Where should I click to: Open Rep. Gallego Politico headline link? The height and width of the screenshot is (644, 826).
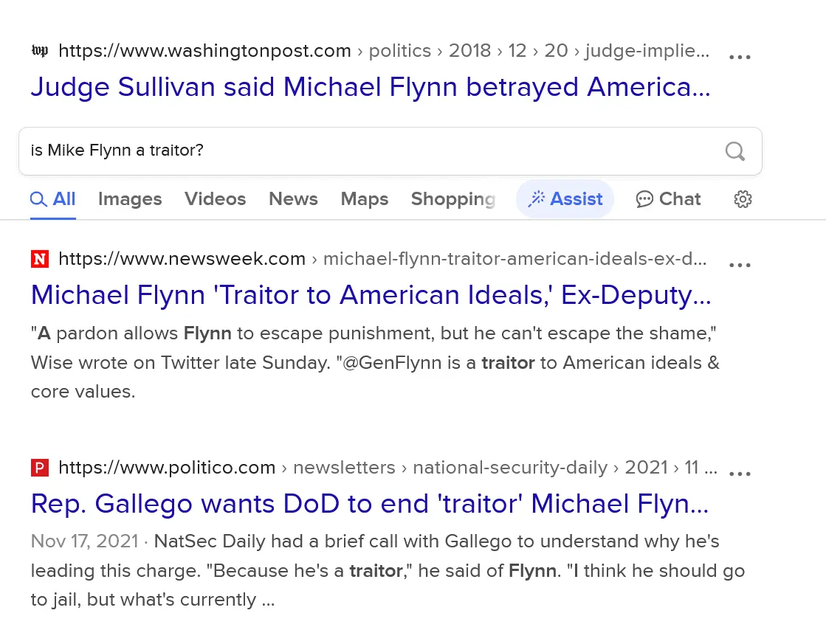369,505
